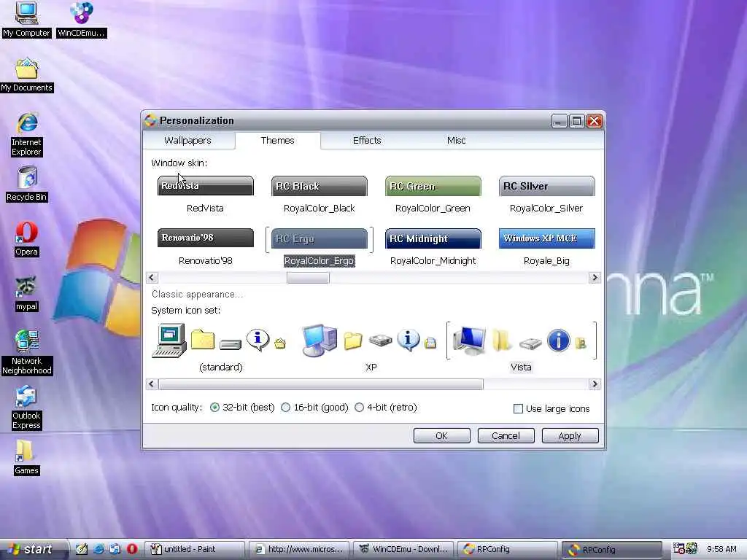Screen dimensions: 747x560
Task: Open the Recycle Bin icon
Action: click(26, 184)
